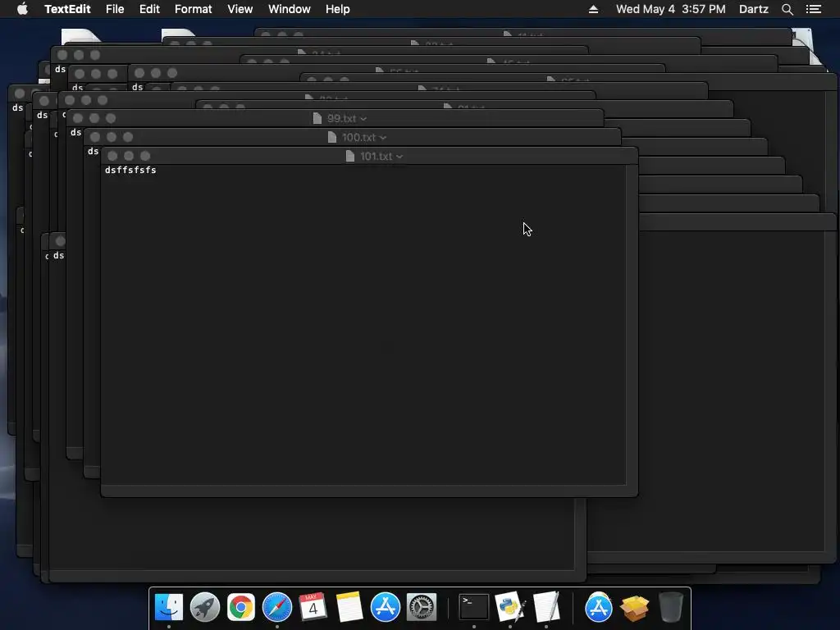
Task: Open Launchpad rocket icon in Dock
Action: tap(204, 607)
